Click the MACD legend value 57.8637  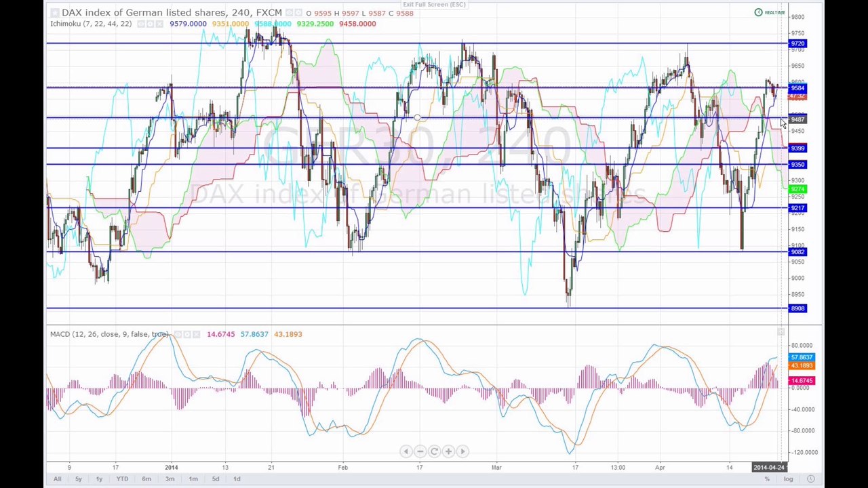pyautogui.click(x=254, y=334)
